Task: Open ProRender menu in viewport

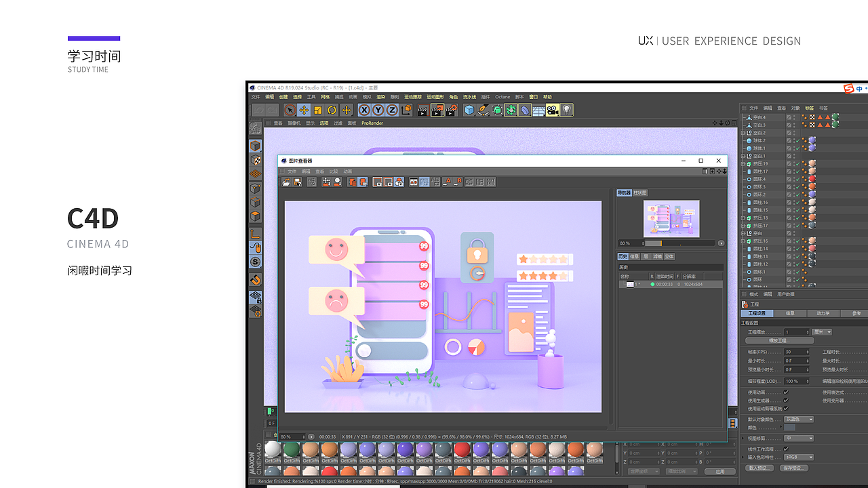Action: [372, 123]
